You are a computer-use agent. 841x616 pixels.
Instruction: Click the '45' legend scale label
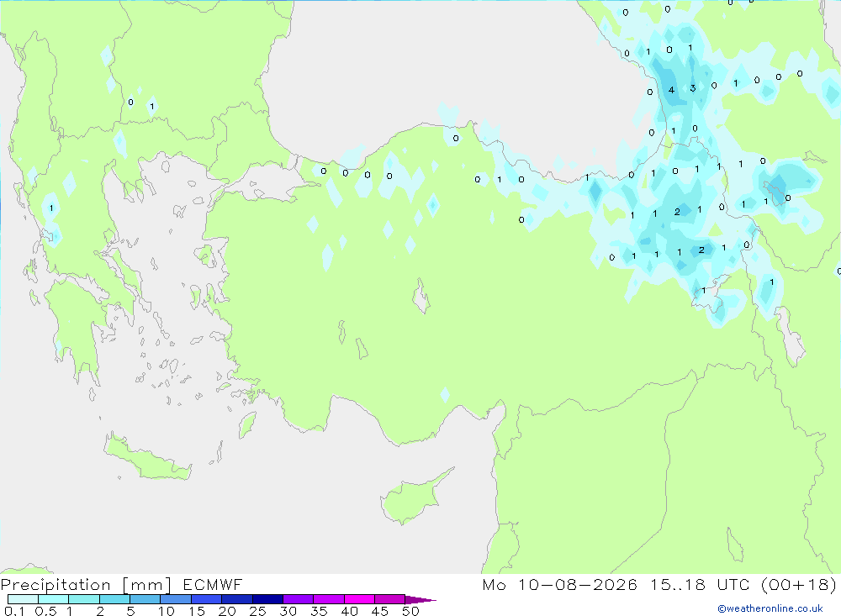coord(380,611)
